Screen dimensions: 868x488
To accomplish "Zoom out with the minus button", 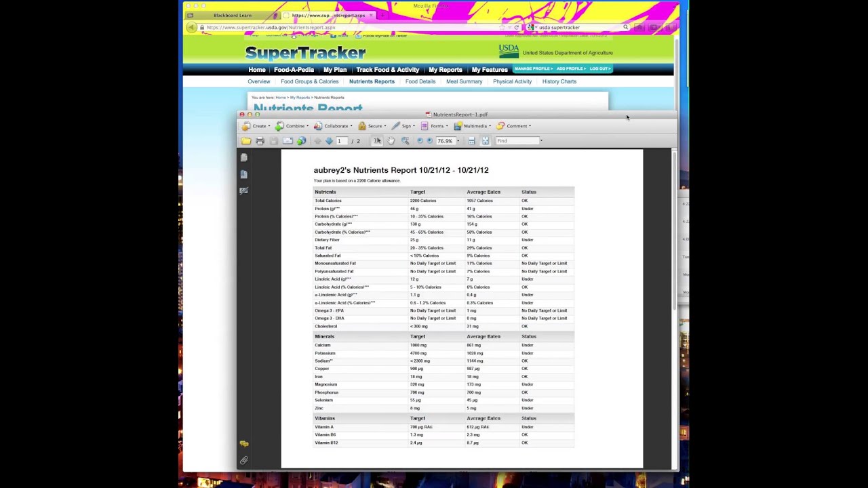I will (420, 141).
